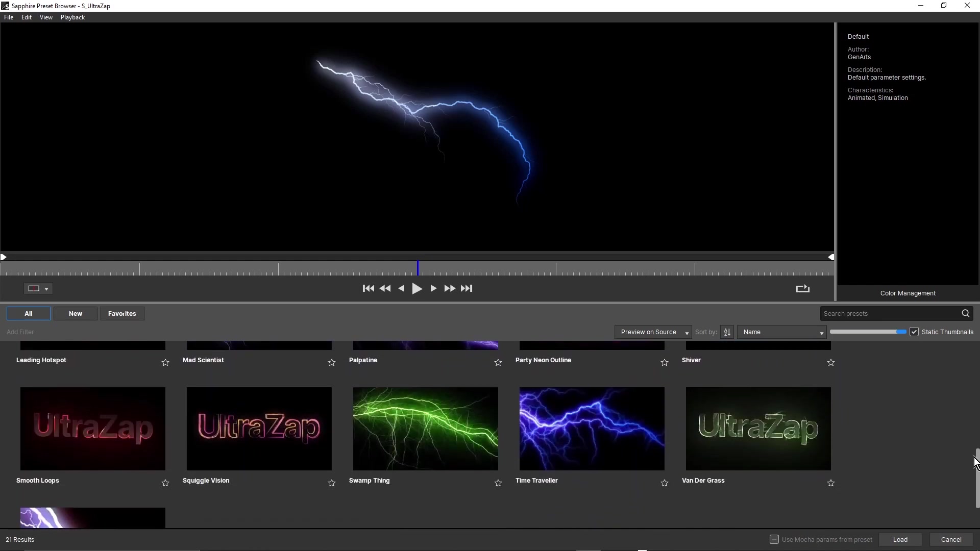This screenshot has height=551, width=980.
Task: Favorite the Swamp Thing preset star
Action: (x=498, y=483)
